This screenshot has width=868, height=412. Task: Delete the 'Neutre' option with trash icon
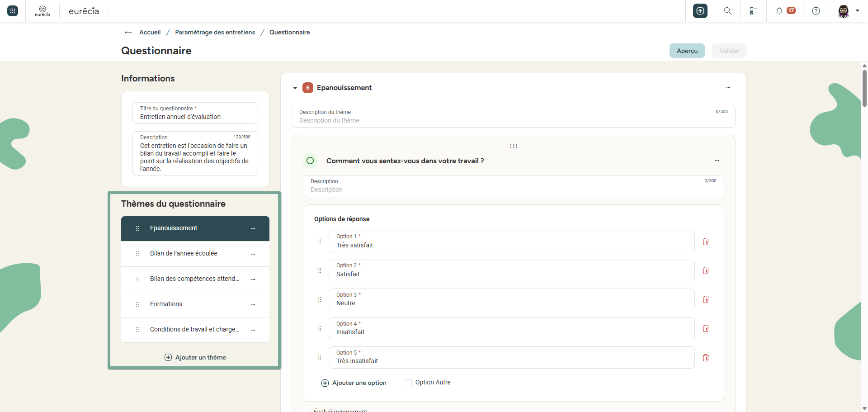tap(706, 299)
